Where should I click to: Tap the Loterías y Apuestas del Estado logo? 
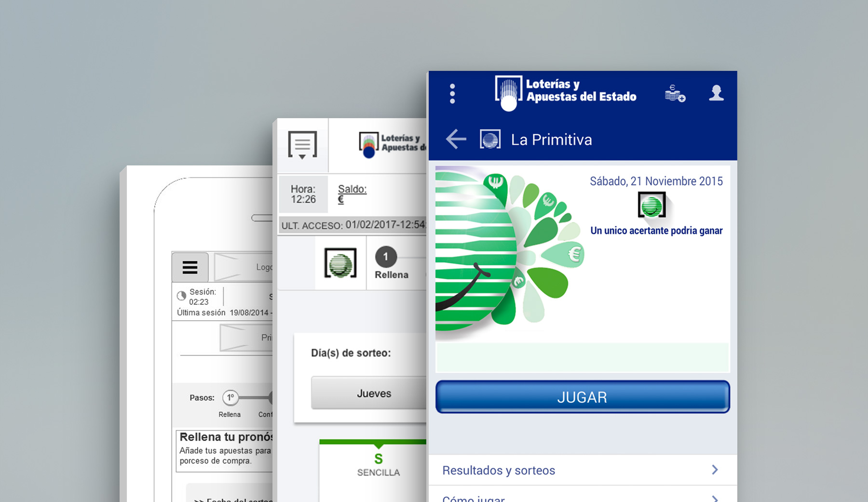[x=566, y=93]
